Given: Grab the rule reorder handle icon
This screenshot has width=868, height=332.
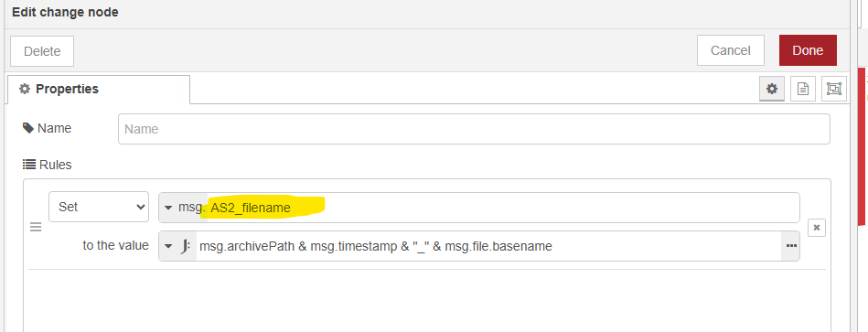Looking at the screenshot, I should (x=36, y=228).
